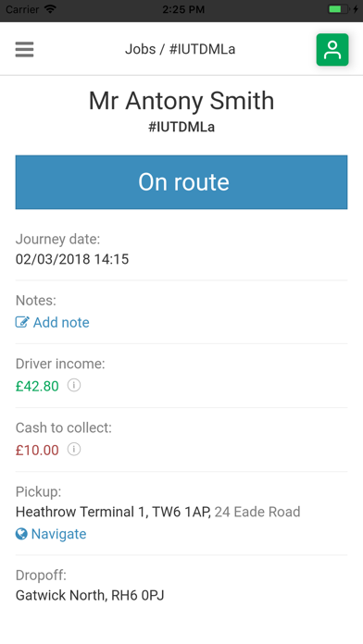This screenshot has height=644, width=363.
Task: Select the £10.00 cash to collect amount
Action: click(37, 450)
